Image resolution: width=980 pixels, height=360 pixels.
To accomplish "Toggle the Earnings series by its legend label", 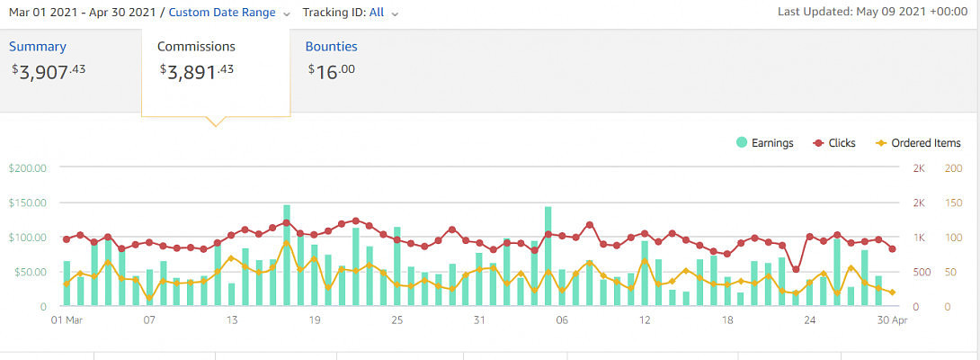I will click(771, 142).
